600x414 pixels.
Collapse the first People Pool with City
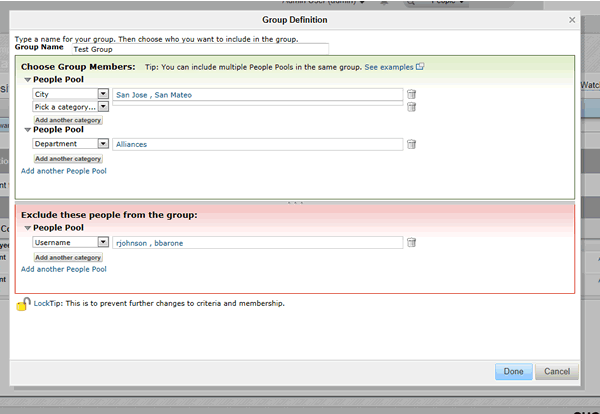28,80
